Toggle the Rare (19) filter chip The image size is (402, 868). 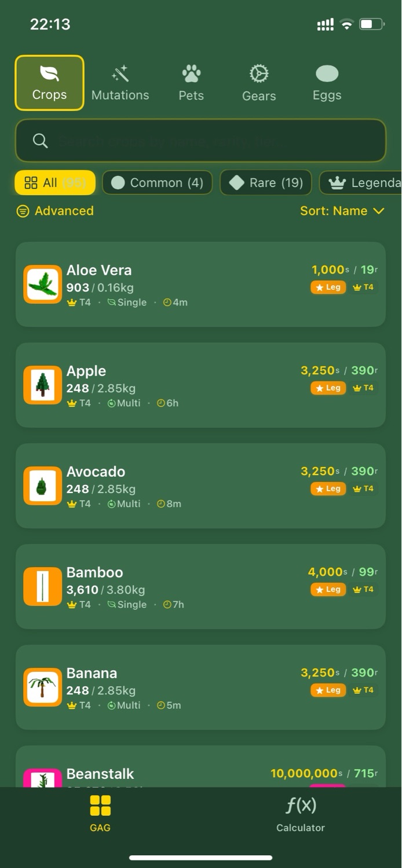tap(266, 183)
